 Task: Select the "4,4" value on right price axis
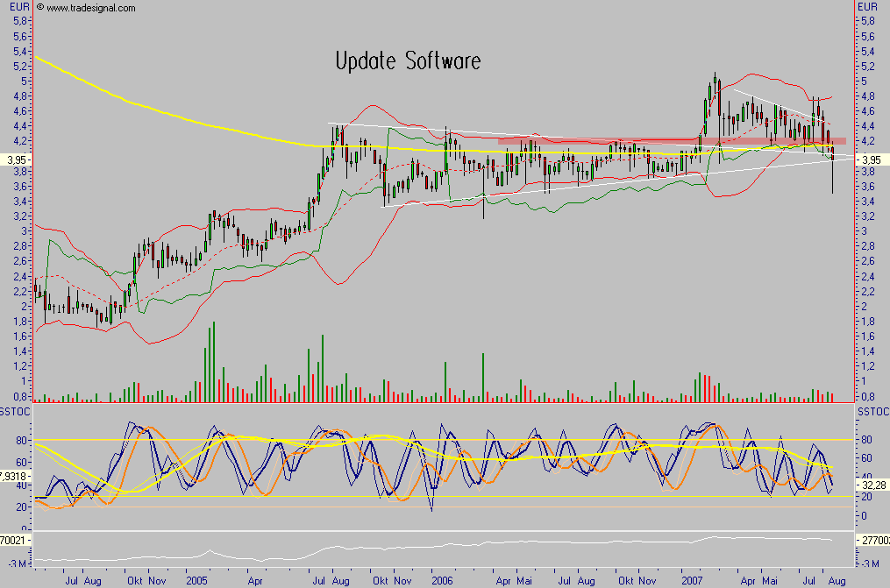tap(868, 126)
